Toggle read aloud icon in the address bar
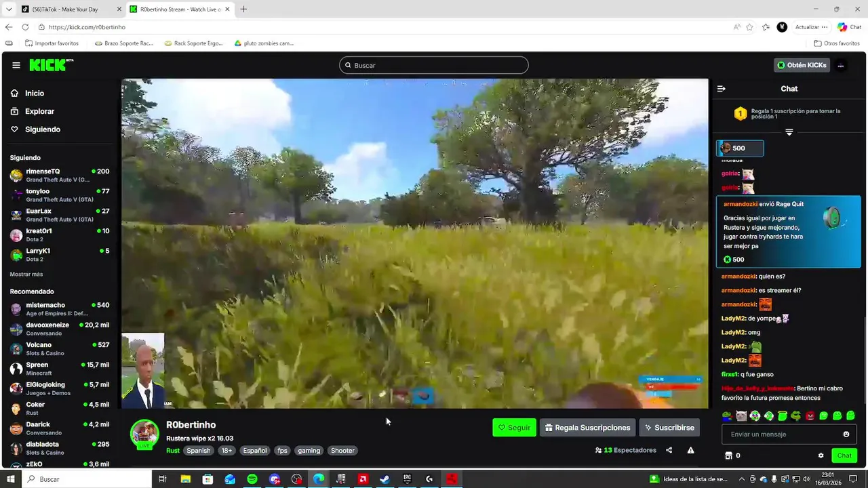The height and width of the screenshot is (488, 868). pos(736,27)
